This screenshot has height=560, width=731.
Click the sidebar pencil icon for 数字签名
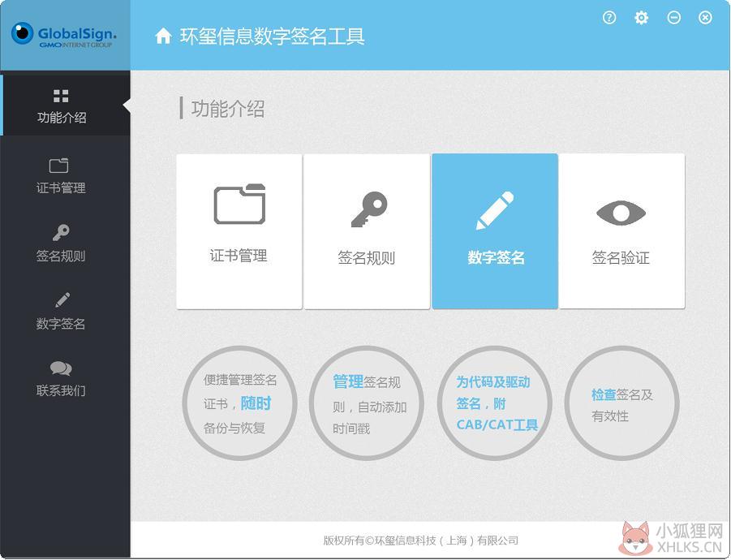tap(62, 299)
